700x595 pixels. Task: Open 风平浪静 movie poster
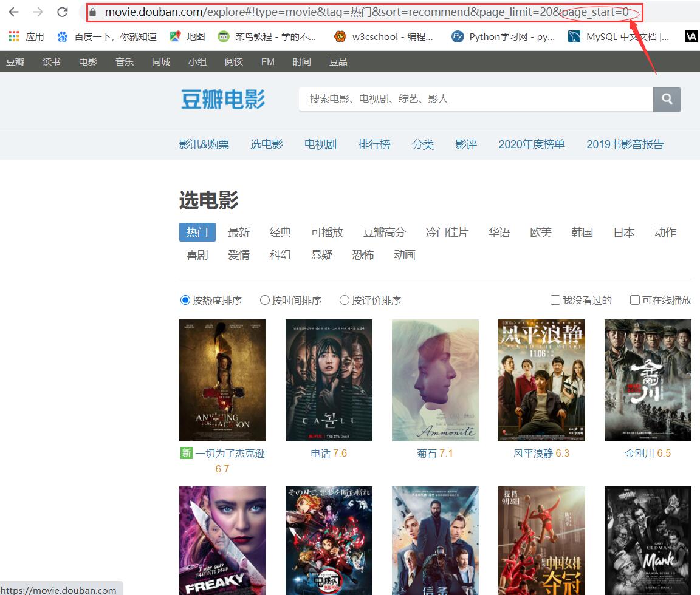(x=541, y=381)
